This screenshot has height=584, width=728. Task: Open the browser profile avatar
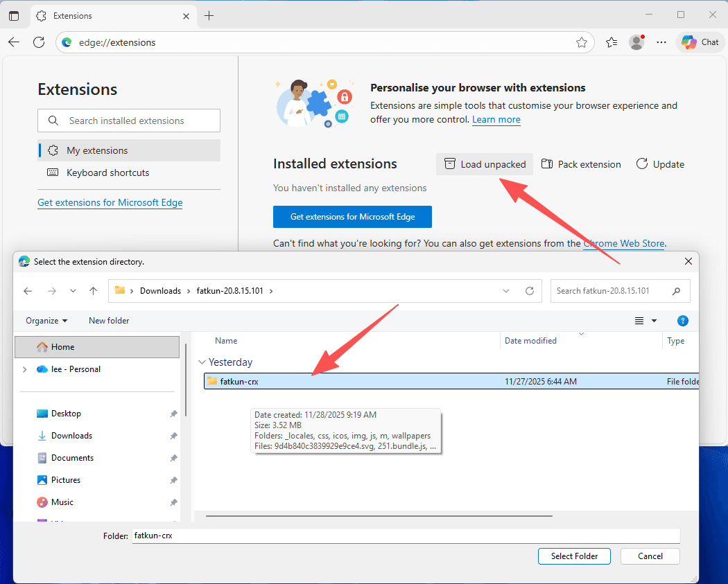click(x=636, y=42)
